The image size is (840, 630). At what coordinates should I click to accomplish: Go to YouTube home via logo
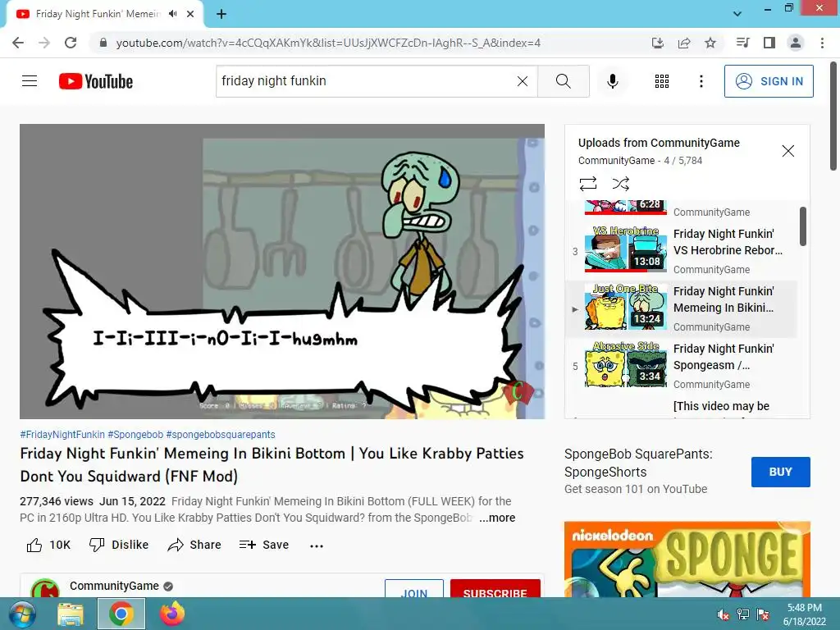[96, 81]
